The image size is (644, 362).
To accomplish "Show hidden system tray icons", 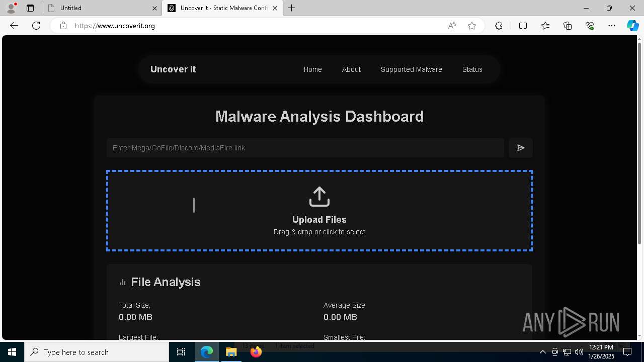I will pyautogui.click(x=542, y=352).
